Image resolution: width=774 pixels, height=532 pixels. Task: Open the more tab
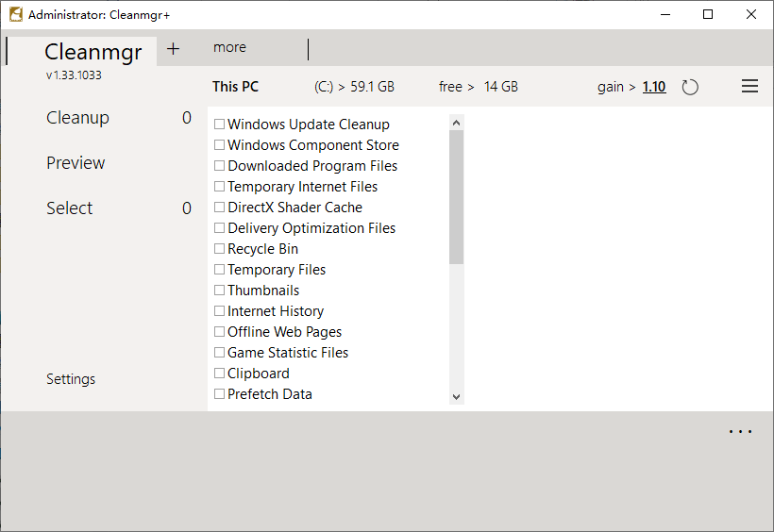pos(229,47)
